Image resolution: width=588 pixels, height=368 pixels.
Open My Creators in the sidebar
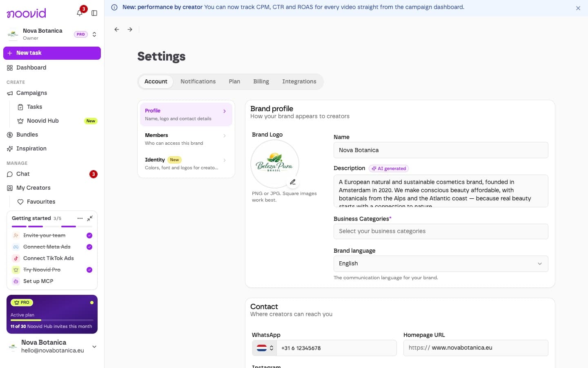pos(52,188)
